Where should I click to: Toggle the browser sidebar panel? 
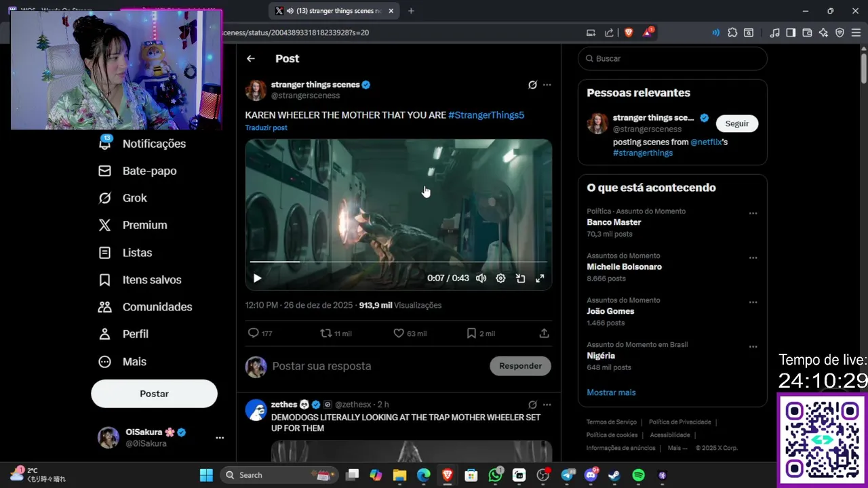tap(791, 33)
